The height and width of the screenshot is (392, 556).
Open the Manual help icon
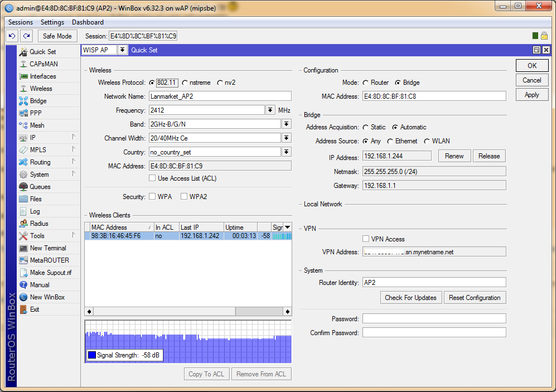pyautogui.click(x=23, y=285)
